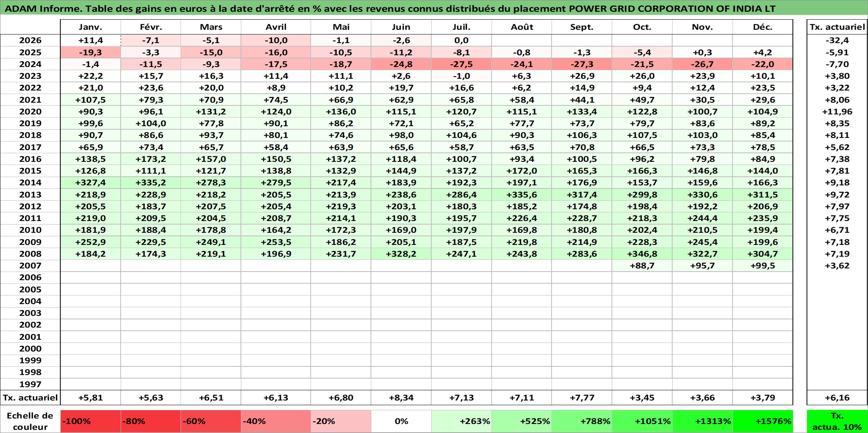Select the +1051% color scale swatch
Screen dimensions: 868x433
coord(642,421)
